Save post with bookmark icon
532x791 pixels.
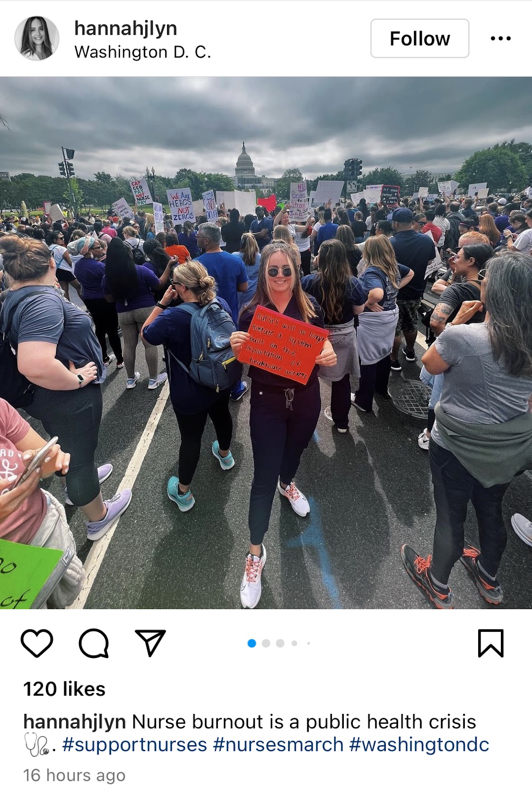click(x=491, y=643)
